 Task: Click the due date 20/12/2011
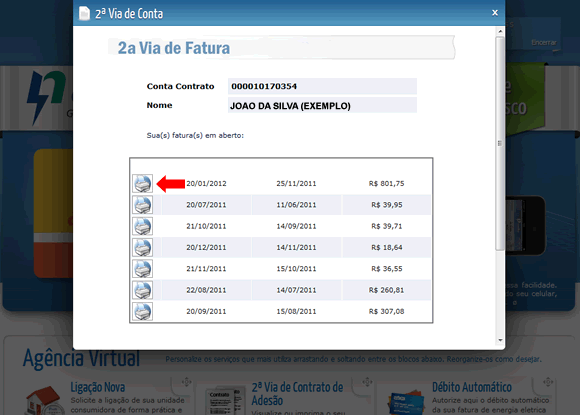206,247
